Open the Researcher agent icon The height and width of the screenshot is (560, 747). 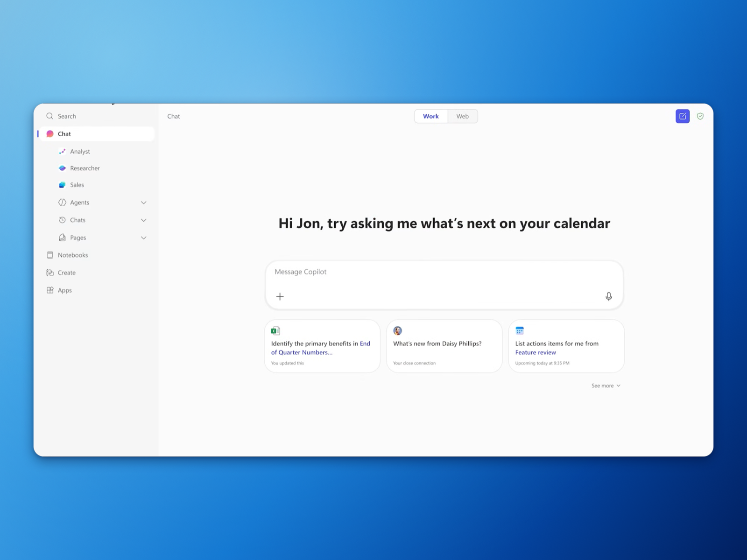click(x=62, y=168)
